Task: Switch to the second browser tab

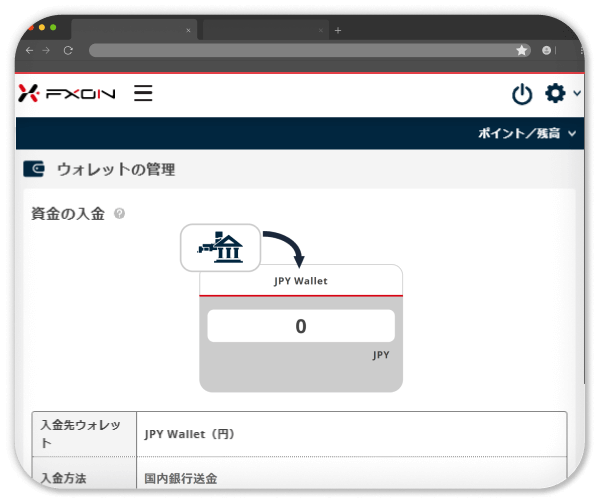Action: coord(266,30)
